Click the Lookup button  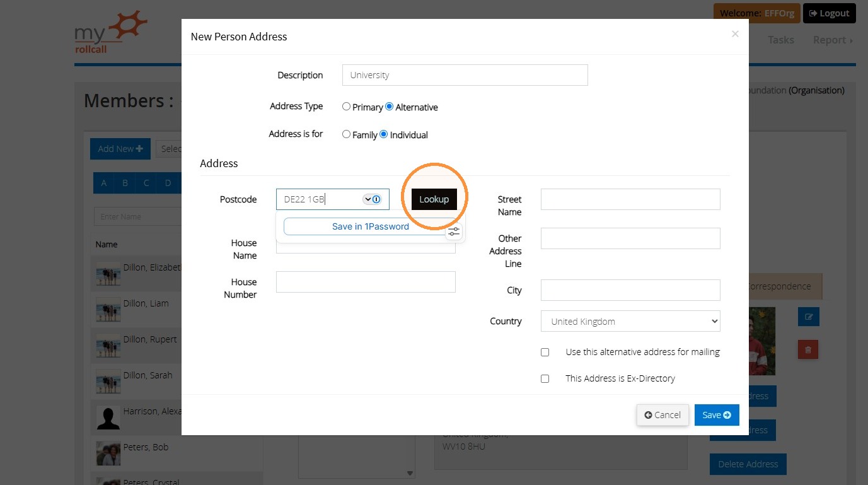(x=434, y=199)
